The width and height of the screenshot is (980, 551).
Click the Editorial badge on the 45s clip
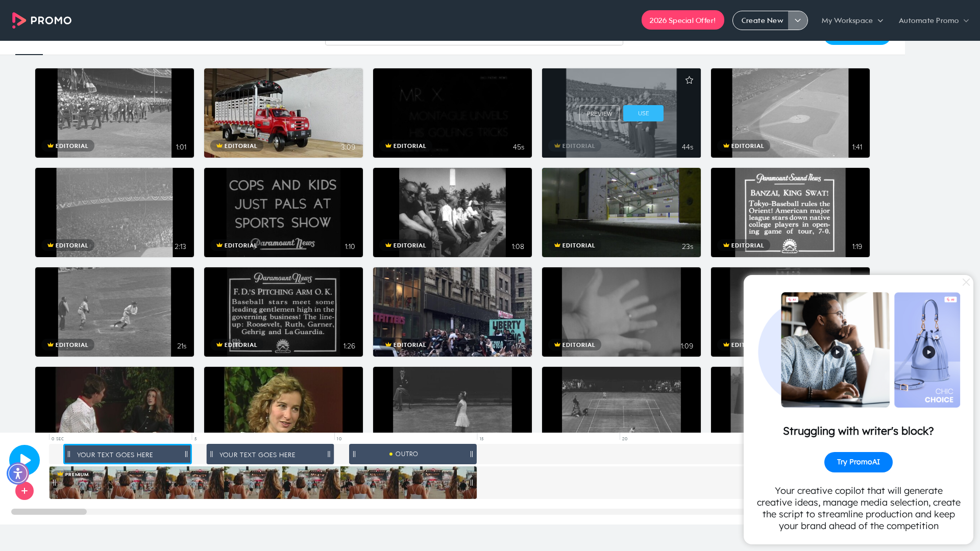tap(406, 146)
